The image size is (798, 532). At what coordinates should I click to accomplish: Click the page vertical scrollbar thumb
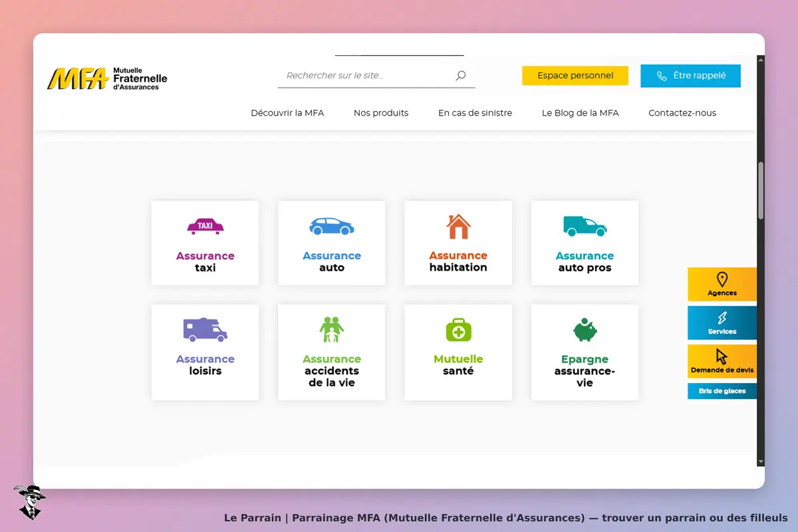pyautogui.click(x=761, y=190)
